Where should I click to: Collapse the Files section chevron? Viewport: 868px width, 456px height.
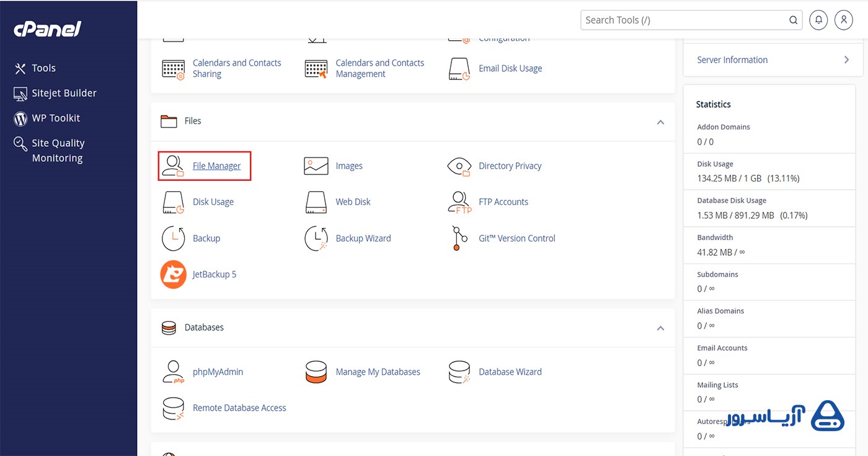(660, 122)
